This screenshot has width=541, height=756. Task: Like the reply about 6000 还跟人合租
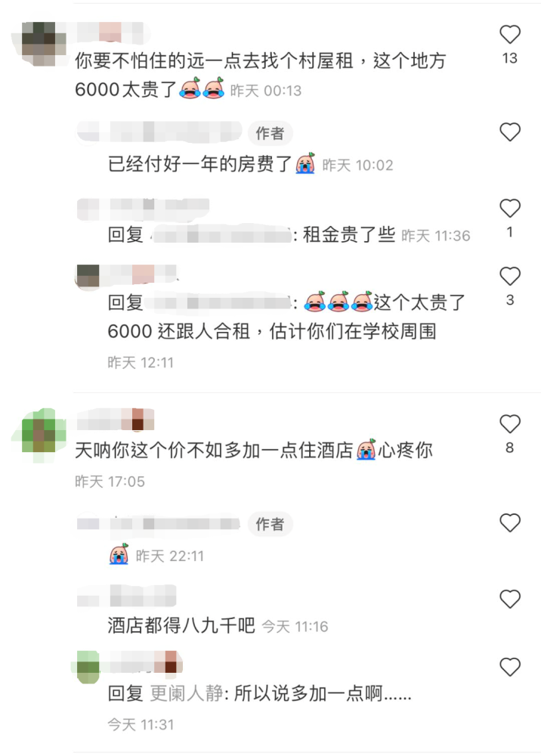click(x=510, y=276)
